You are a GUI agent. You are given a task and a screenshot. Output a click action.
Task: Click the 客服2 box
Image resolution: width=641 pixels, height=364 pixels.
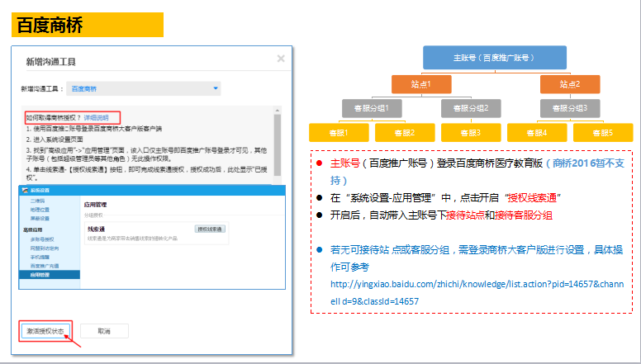405,133
